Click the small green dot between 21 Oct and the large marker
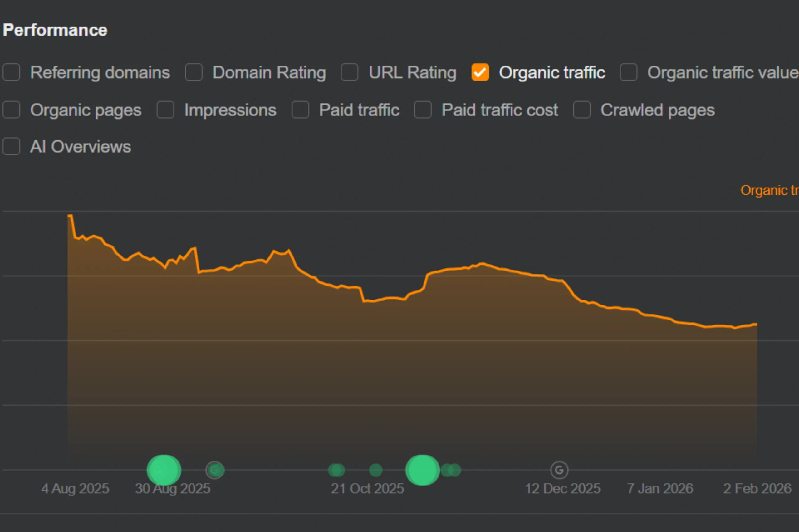Image resolution: width=799 pixels, height=532 pixels. (x=375, y=470)
